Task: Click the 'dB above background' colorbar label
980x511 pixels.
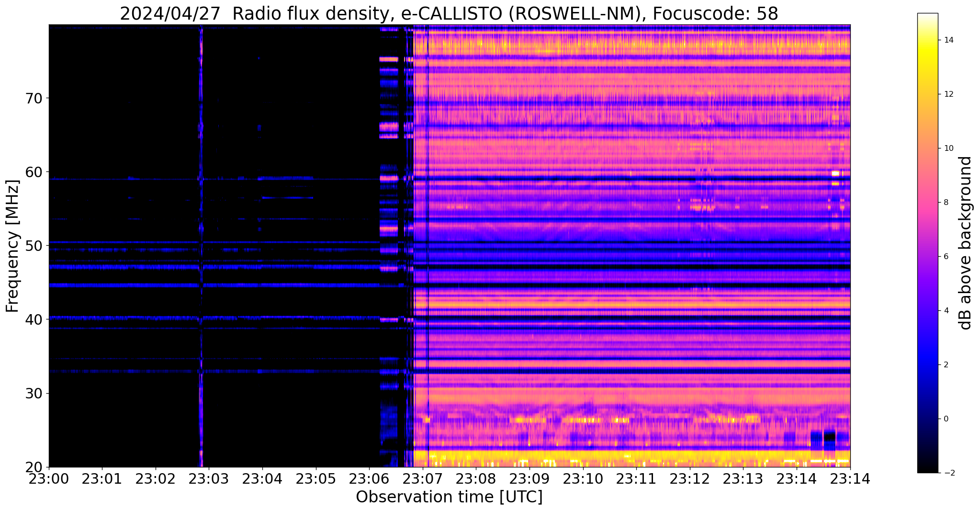Action: click(x=966, y=243)
